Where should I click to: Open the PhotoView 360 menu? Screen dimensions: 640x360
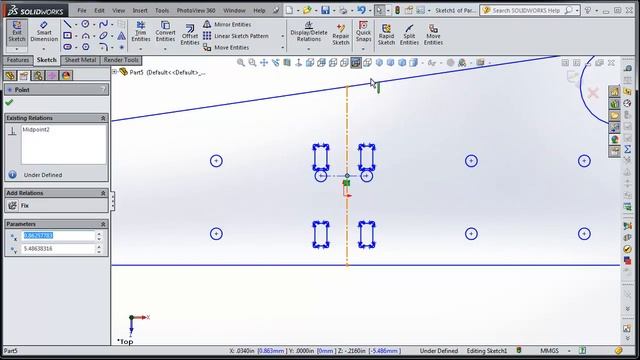click(196, 10)
